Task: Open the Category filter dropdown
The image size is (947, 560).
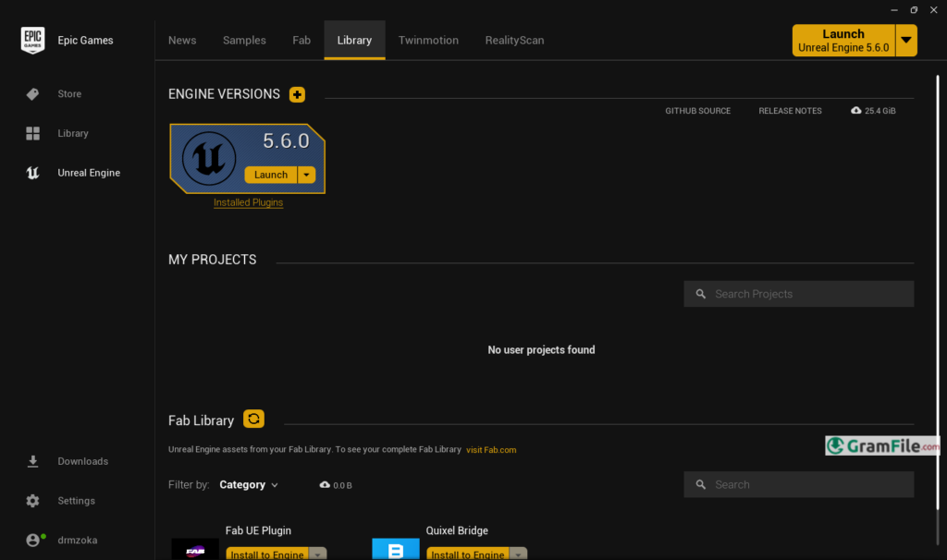Action: point(248,484)
